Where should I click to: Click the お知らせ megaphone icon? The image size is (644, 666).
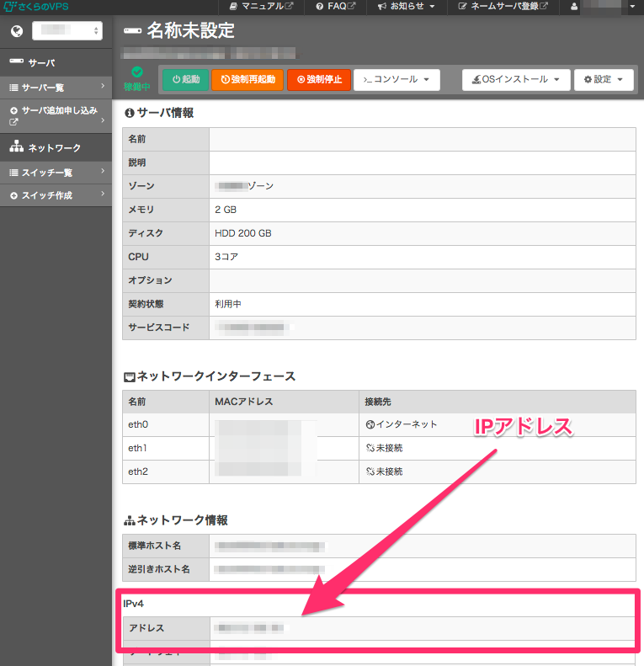(382, 7)
